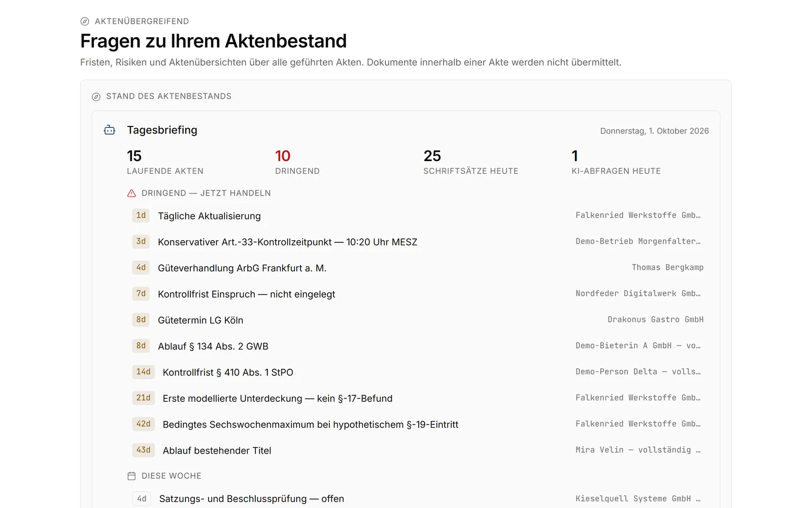Image resolution: width=812 pixels, height=508 pixels.
Task: Click the robot icon next to Tagesbriefing
Action: click(x=110, y=130)
